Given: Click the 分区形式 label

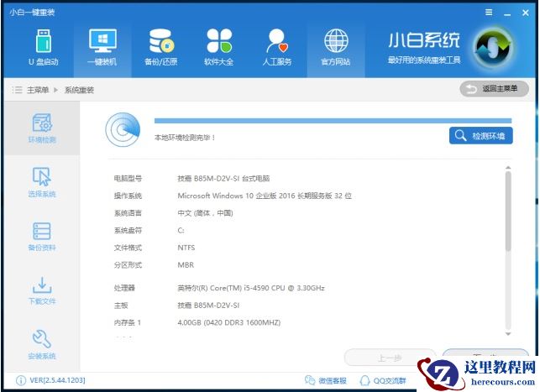Looking at the screenshot, I should [128, 264].
